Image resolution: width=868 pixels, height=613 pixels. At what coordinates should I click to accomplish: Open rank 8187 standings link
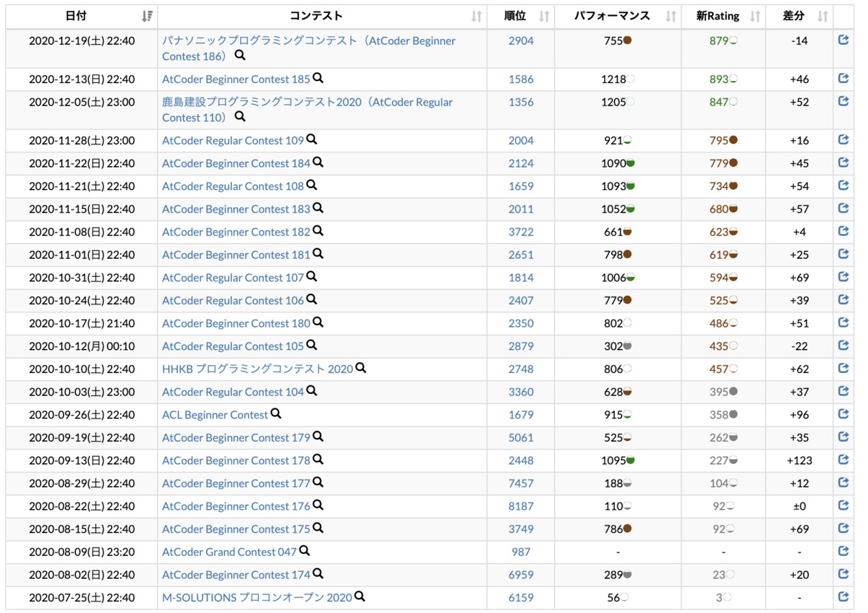coord(521,507)
